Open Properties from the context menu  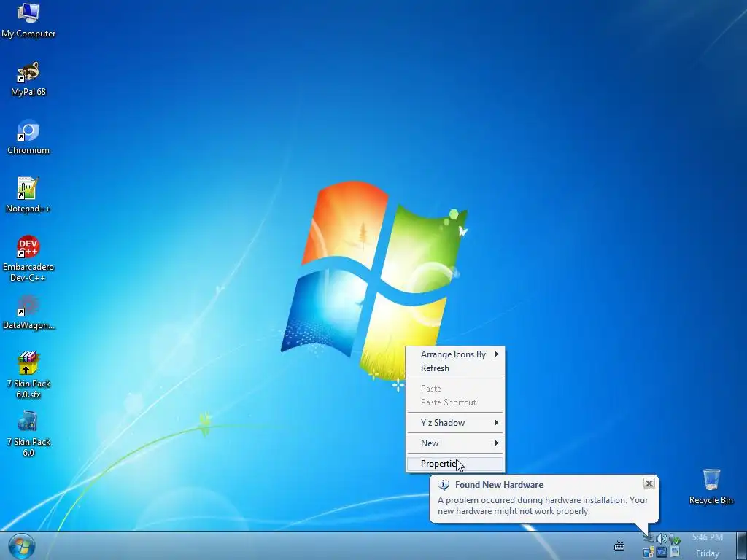(455, 464)
